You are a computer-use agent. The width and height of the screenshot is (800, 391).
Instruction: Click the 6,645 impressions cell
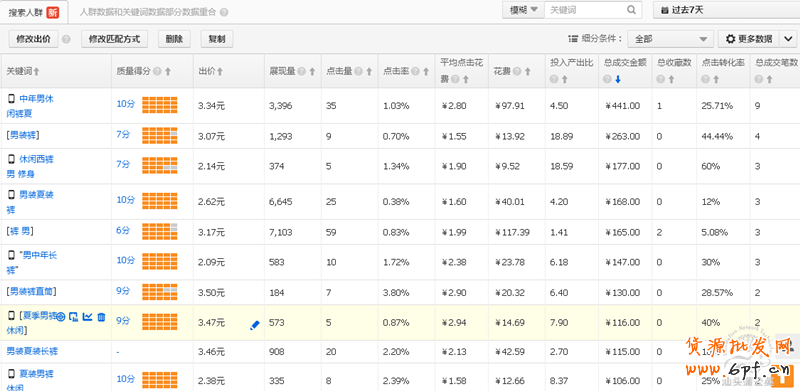(281, 202)
